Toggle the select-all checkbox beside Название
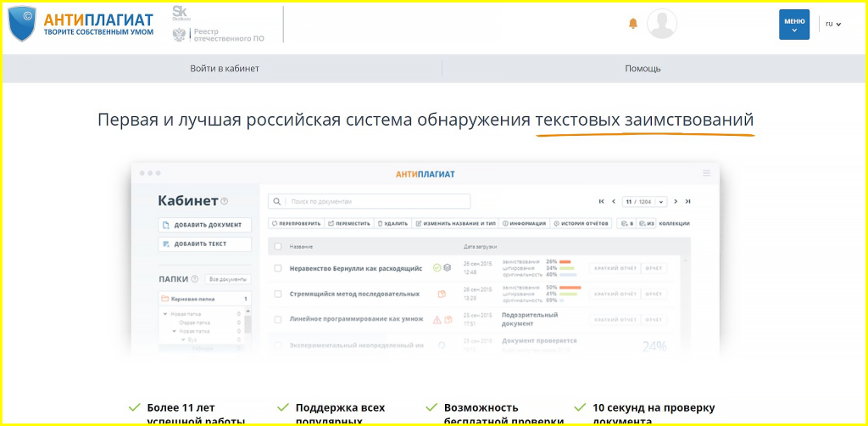This screenshot has width=868, height=426. [x=278, y=246]
